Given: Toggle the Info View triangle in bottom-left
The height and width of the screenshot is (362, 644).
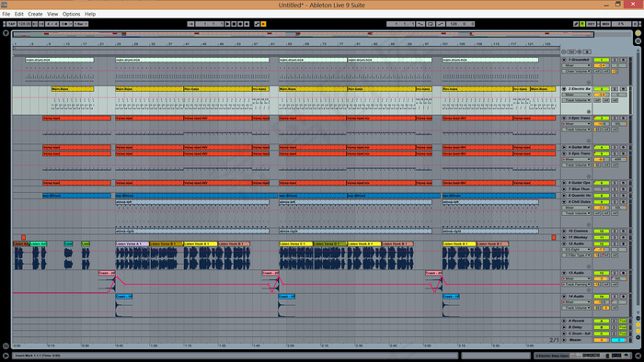Looking at the screenshot, I should pyautogui.click(x=6, y=356).
